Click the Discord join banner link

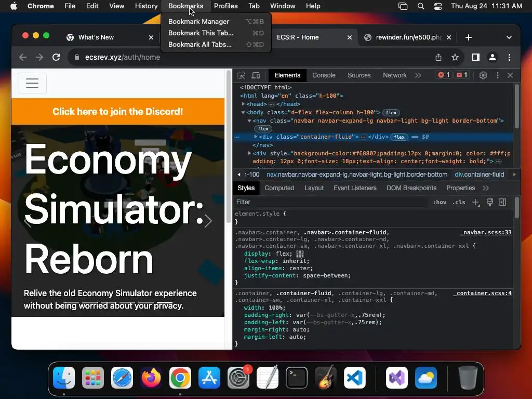tap(118, 112)
